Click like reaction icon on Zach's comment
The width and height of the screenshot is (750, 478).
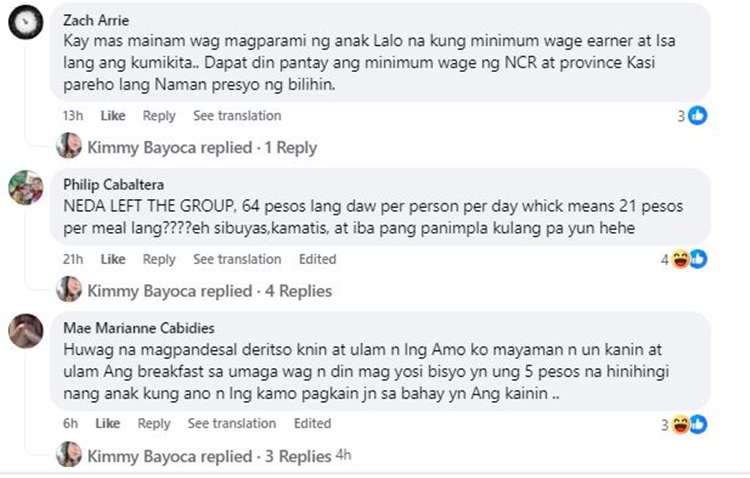(698, 116)
